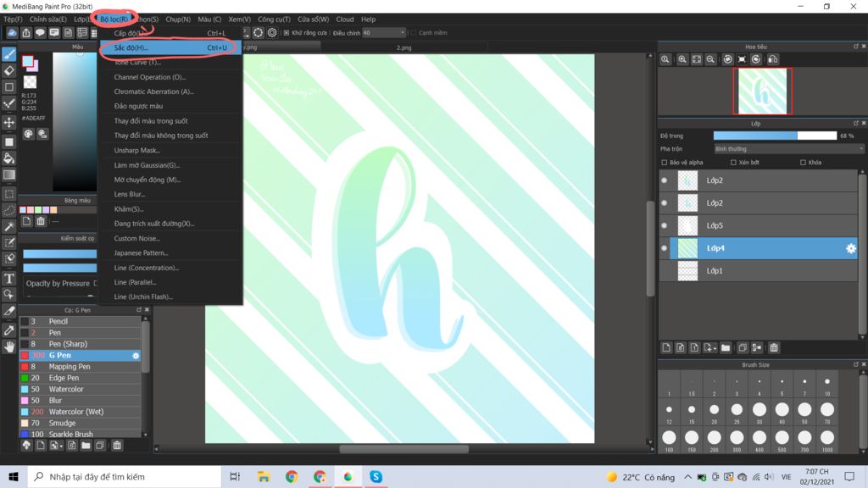Click the navigator canvas thumbnail
This screenshot has height=488, width=868.
click(x=762, y=91)
